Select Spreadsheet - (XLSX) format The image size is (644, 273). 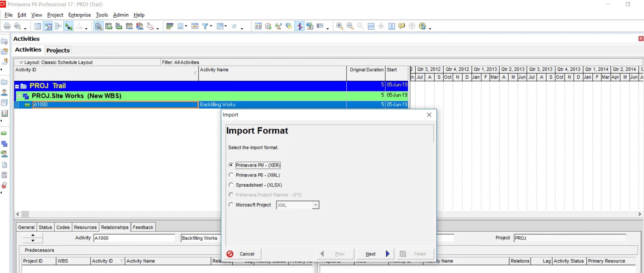click(x=255, y=185)
